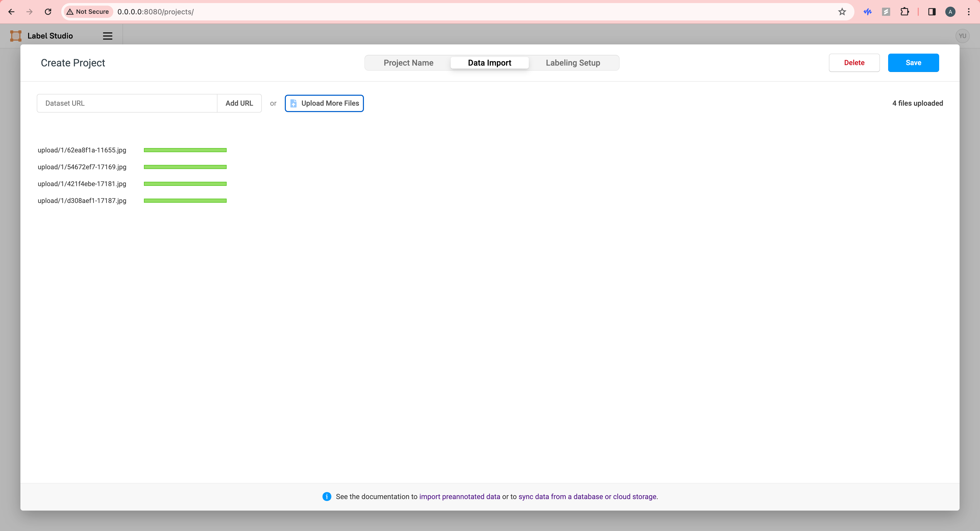Screen dimensions: 980x531
Task: Toggle the browser side panel icon
Action: click(x=932, y=12)
